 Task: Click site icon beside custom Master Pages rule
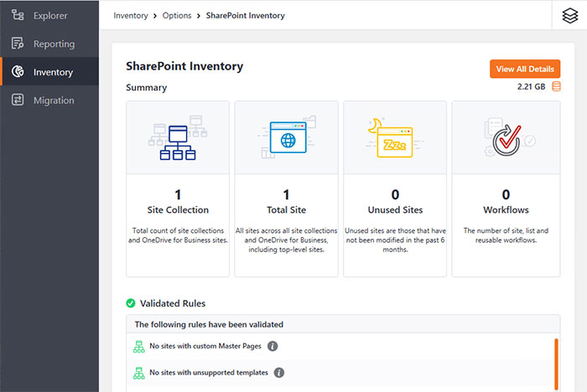(139, 347)
